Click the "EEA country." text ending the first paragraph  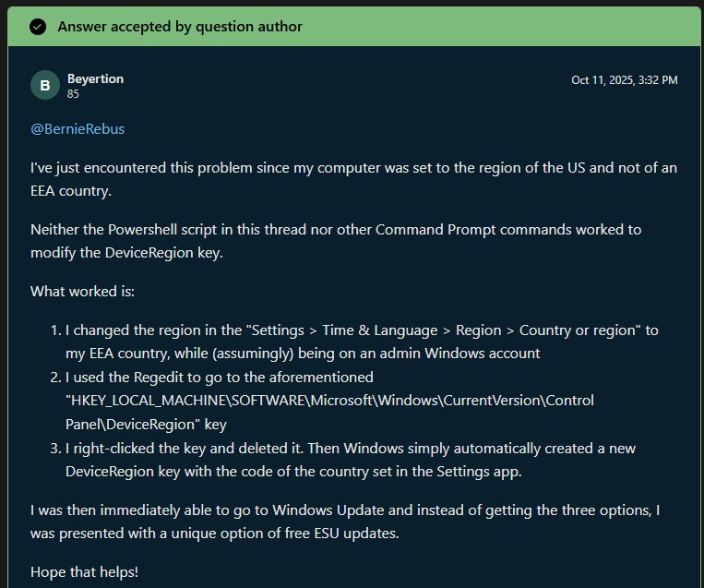click(x=71, y=189)
